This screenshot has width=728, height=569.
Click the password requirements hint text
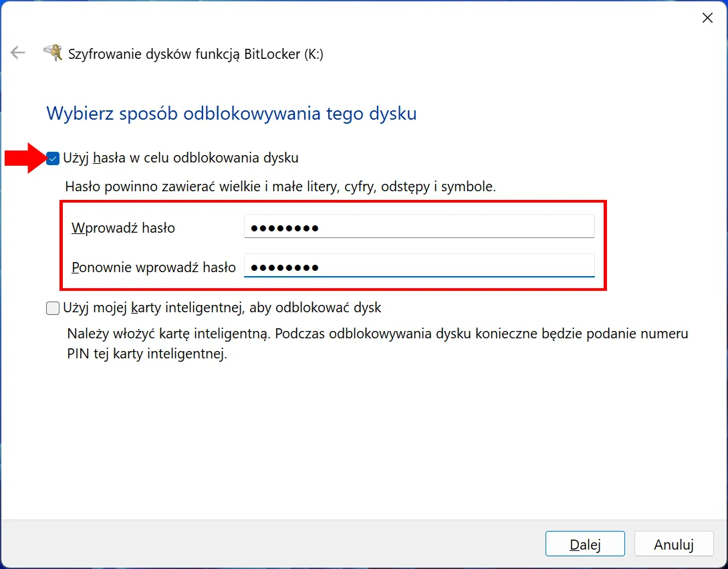[280, 187]
